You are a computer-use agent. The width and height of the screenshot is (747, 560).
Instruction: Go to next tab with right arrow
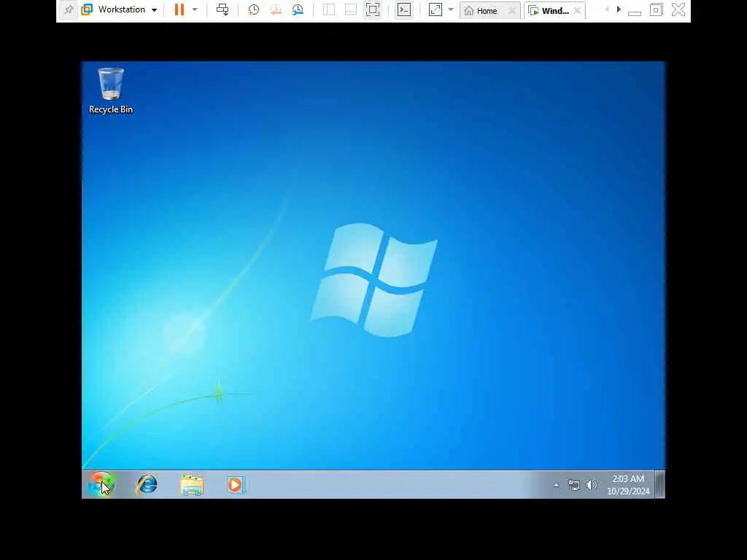[x=619, y=9]
